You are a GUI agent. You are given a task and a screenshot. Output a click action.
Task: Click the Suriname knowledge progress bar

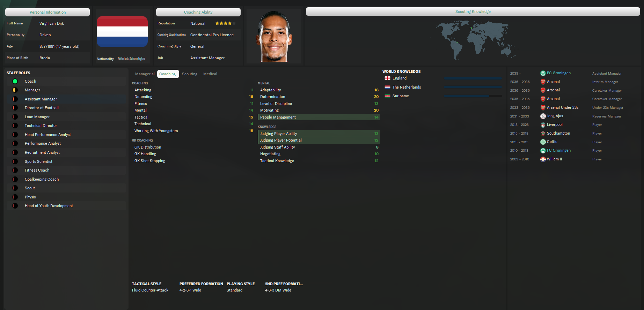(x=473, y=96)
